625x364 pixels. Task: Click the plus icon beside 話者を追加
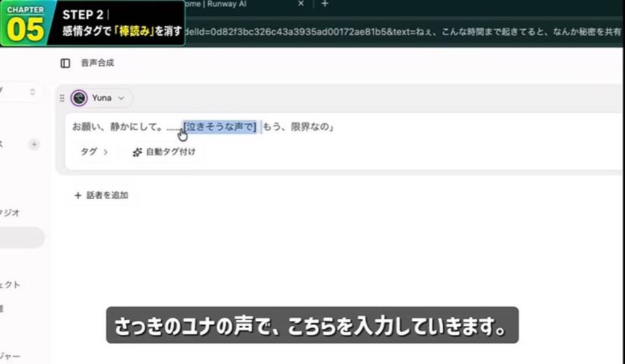78,195
